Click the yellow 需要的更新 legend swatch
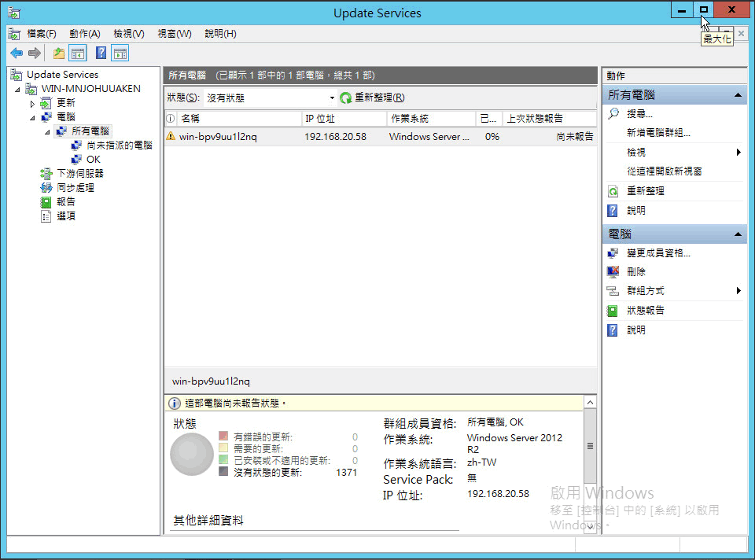This screenshot has height=560, width=755. tap(223, 448)
